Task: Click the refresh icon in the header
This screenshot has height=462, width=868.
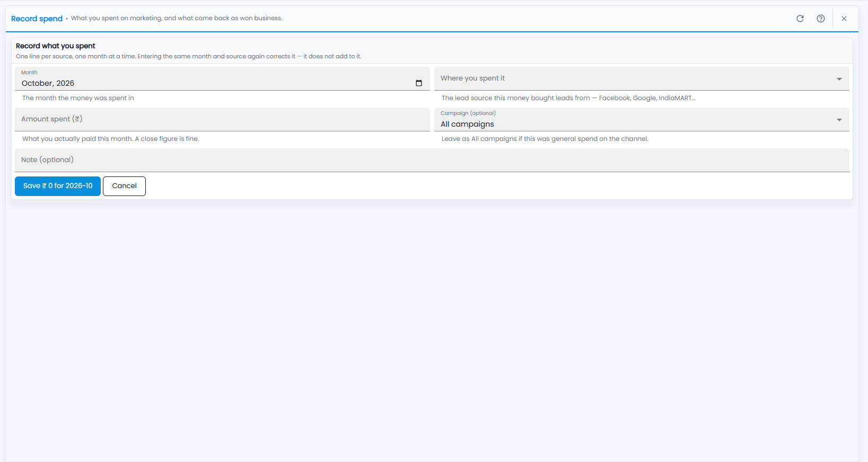Action: (800, 19)
